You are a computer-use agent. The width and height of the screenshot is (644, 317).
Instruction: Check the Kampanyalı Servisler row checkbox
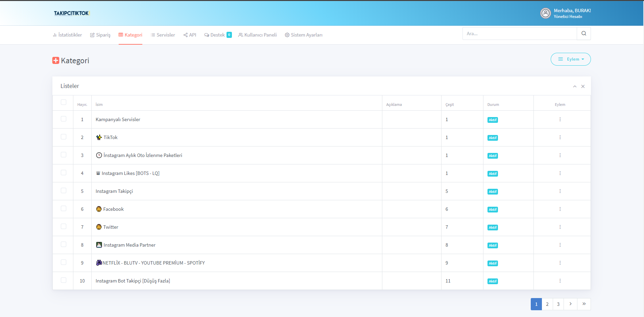(64, 119)
